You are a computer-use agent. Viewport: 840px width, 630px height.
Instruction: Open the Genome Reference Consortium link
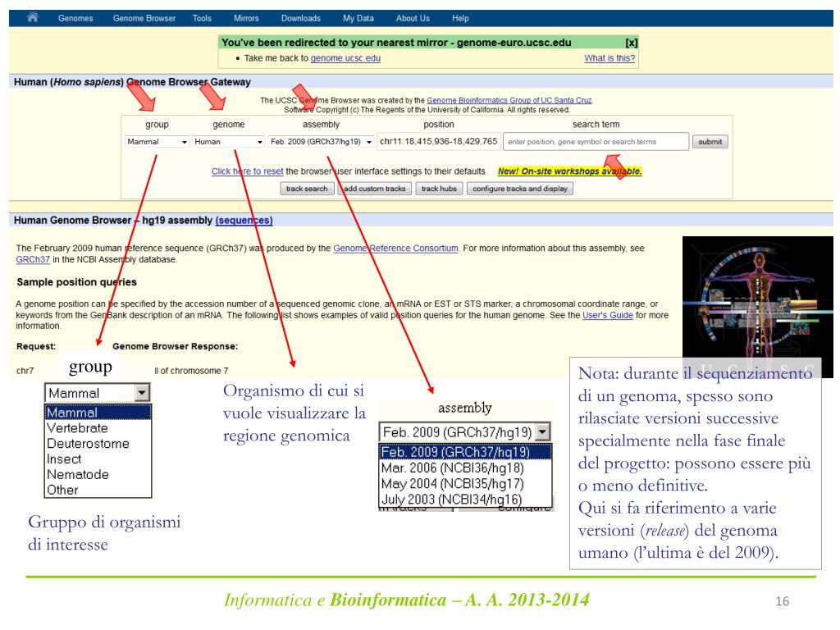[x=396, y=248]
